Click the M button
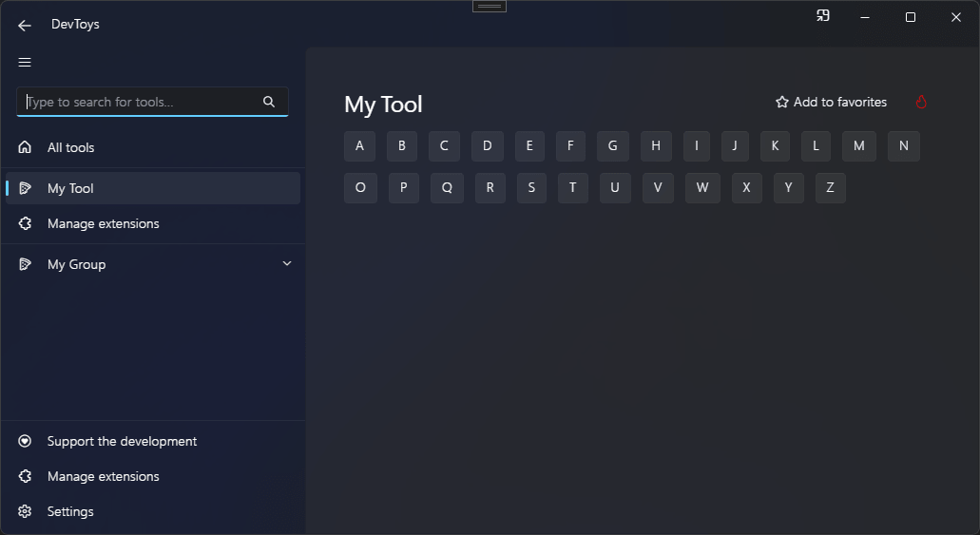 pyautogui.click(x=858, y=146)
